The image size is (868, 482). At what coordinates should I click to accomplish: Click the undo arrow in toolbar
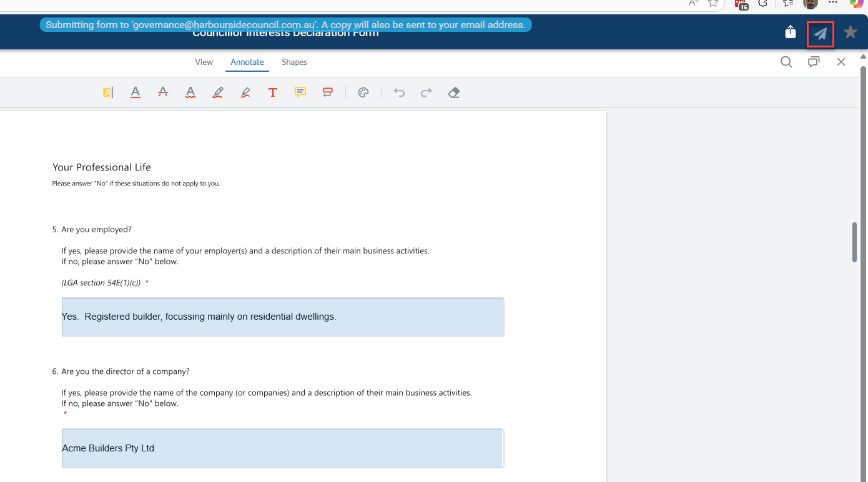click(399, 92)
